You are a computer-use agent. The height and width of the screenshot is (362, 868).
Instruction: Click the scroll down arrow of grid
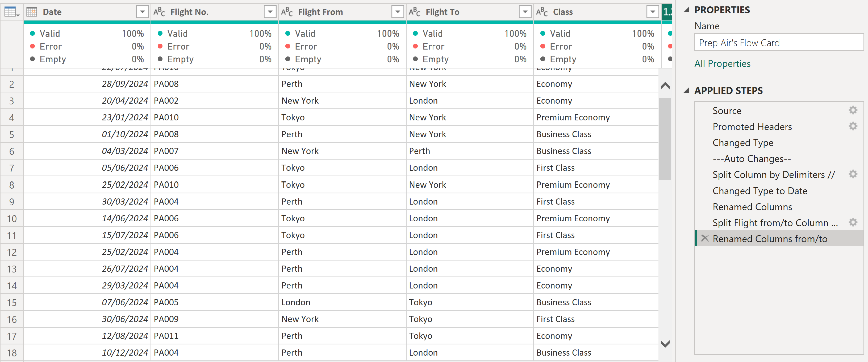pos(665,344)
